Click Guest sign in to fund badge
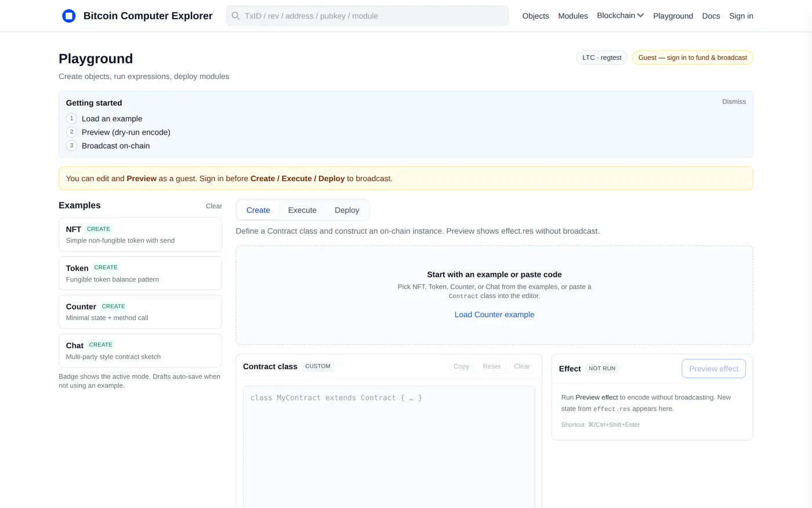The height and width of the screenshot is (508, 812). (x=693, y=57)
